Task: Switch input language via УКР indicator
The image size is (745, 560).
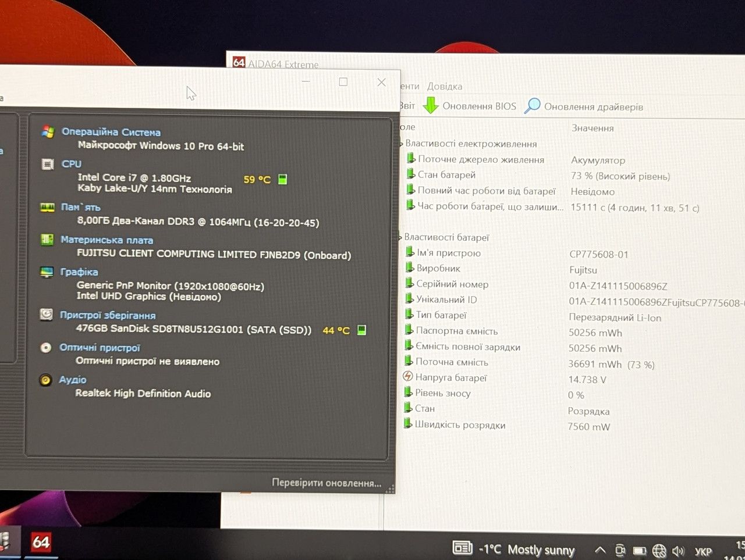Action: pyautogui.click(x=703, y=552)
